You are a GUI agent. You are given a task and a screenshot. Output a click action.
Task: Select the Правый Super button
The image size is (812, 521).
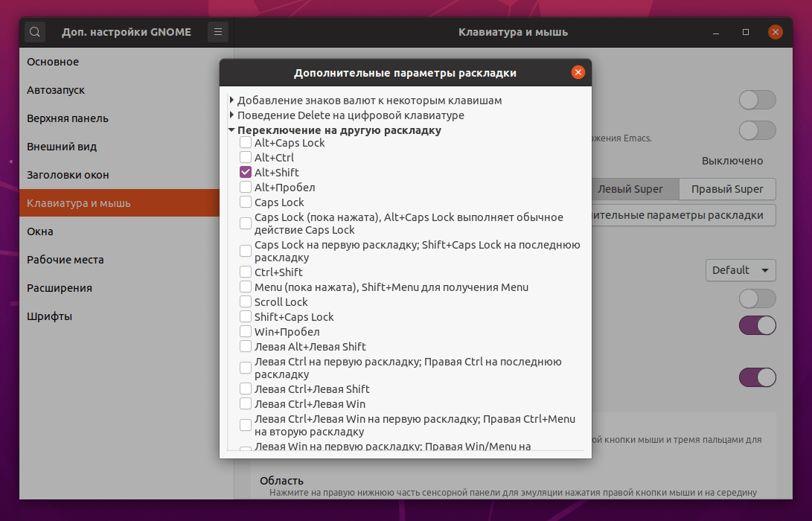point(727,189)
